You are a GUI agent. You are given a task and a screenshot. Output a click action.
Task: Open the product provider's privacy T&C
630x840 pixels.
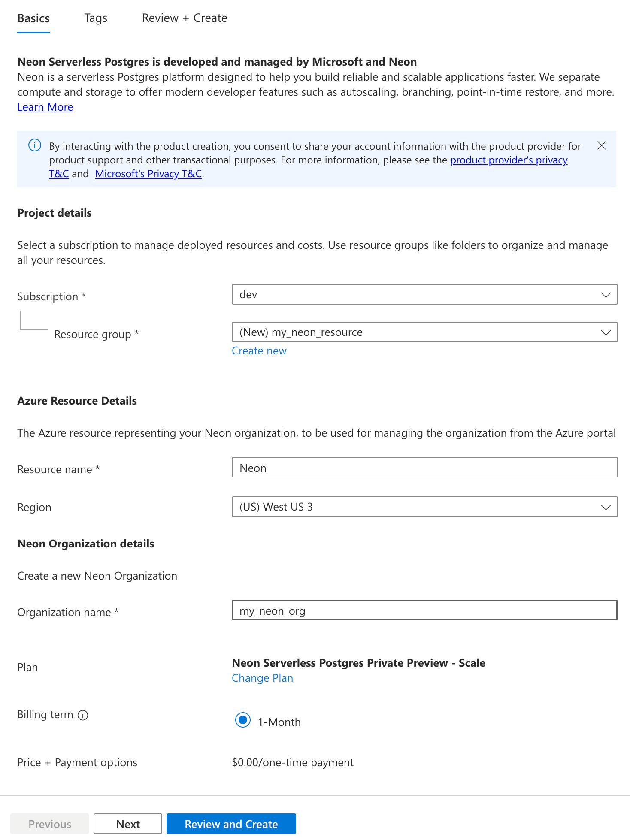[x=508, y=160]
